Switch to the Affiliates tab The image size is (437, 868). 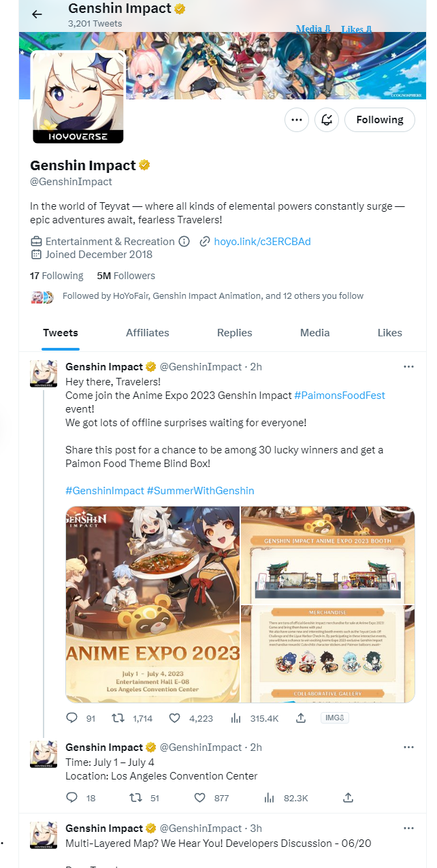[x=148, y=333]
